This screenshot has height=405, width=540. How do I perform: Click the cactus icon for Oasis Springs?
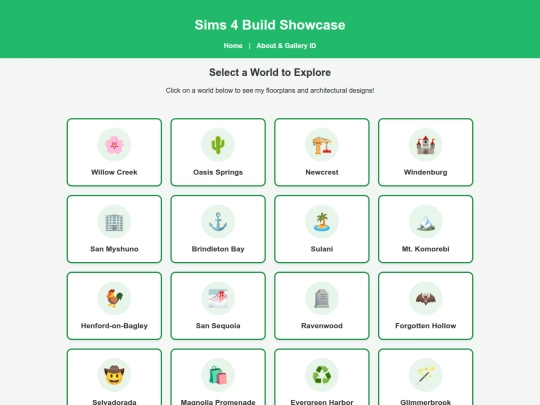coord(218,145)
